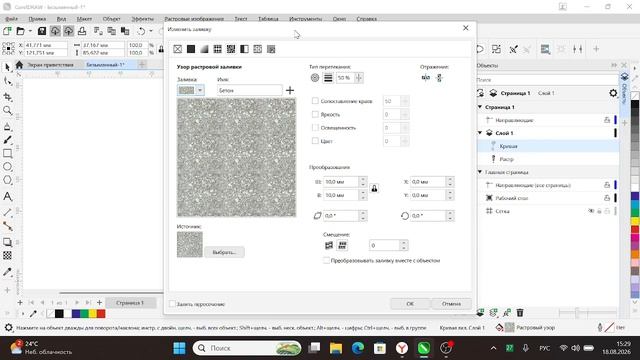
Task: Collapse the Страница 1 tree node
Action: [x=480, y=107]
